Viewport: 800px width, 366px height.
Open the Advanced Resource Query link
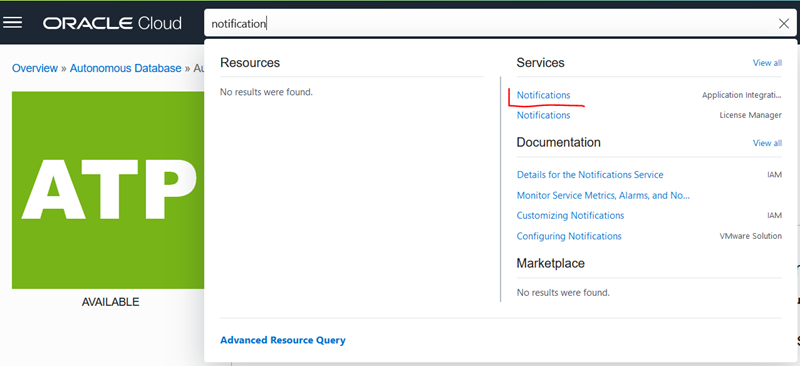click(x=283, y=340)
